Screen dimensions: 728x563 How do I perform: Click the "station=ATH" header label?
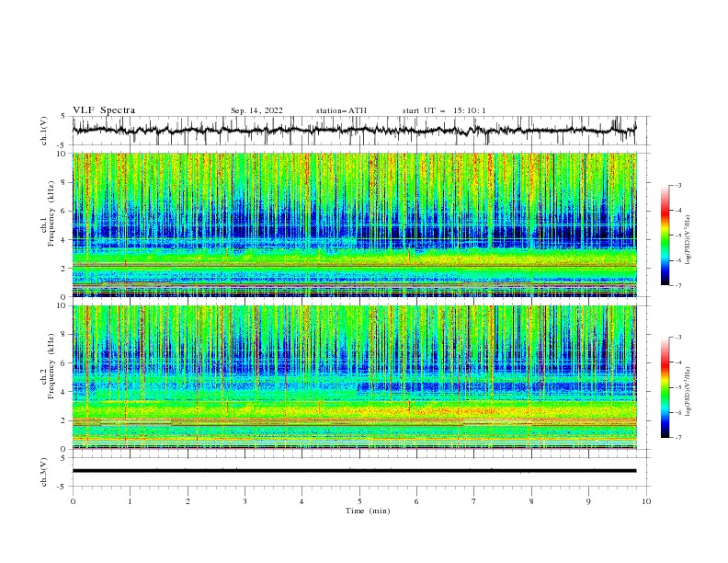click(341, 110)
